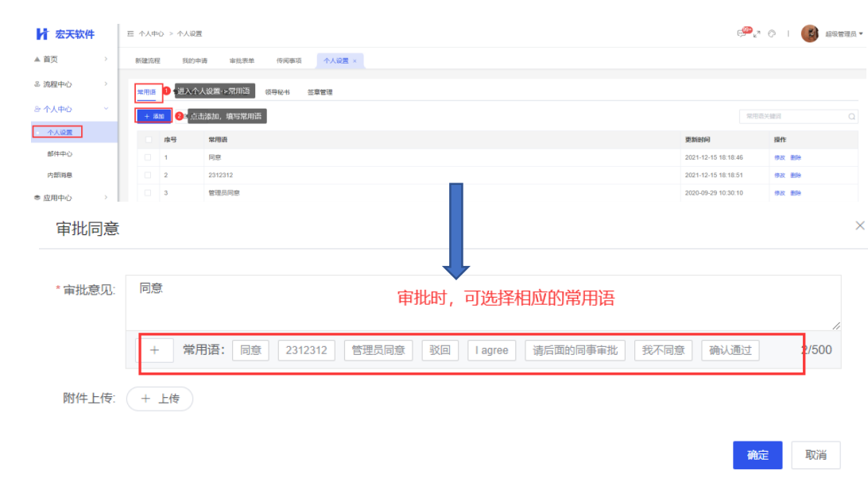868x482 pixels.
Task: Switch to the 审批表单 tab
Action: click(x=242, y=61)
